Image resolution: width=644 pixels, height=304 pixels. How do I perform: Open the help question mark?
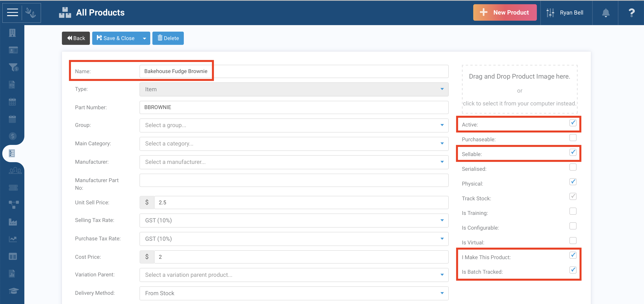[x=632, y=13]
